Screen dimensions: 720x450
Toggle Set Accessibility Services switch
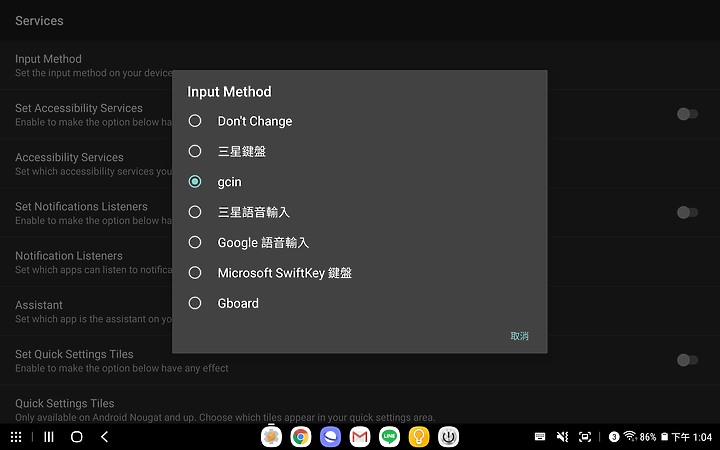coord(687,114)
